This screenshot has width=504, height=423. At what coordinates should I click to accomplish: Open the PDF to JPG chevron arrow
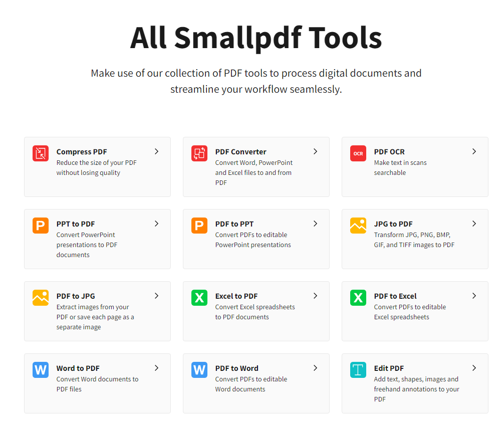156,296
